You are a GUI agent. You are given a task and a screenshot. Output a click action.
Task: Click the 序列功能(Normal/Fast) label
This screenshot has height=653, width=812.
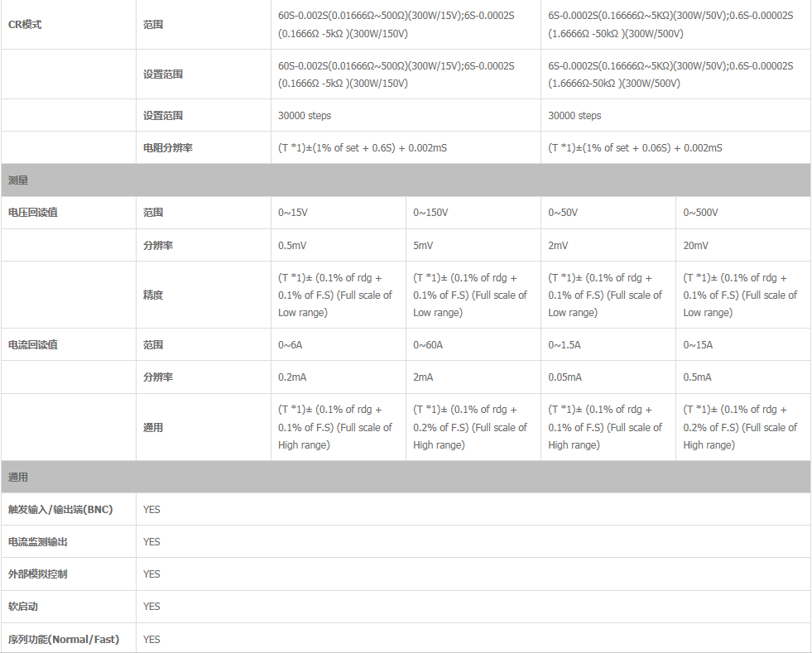[x=64, y=640]
